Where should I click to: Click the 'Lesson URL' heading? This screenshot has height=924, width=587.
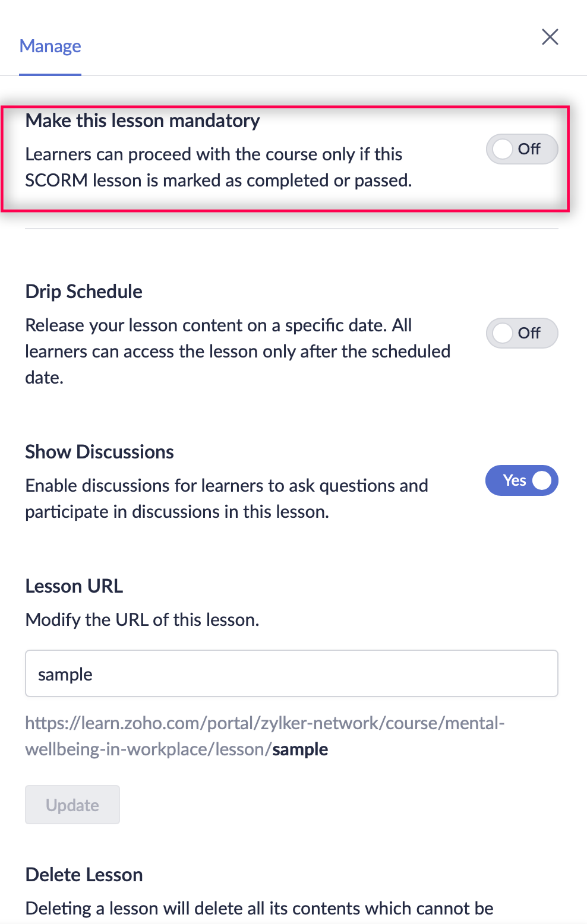click(x=74, y=586)
